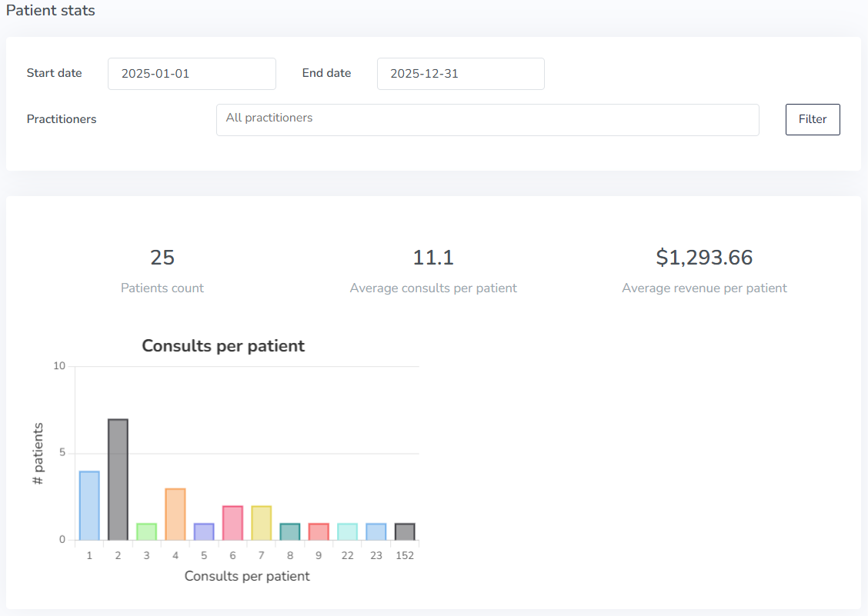This screenshot has height=616, width=868.
Task: Select the bar for 23 consults
Action: pos(376,532)
